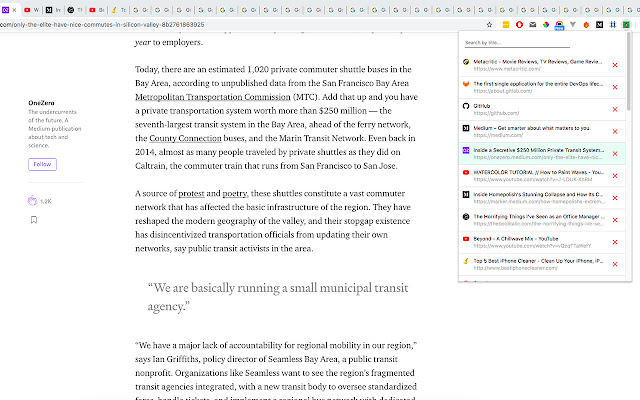The width and height of the screenshot is (640, 400).
Task: Open the OneZero publication link
Action: tap(41, 103)
